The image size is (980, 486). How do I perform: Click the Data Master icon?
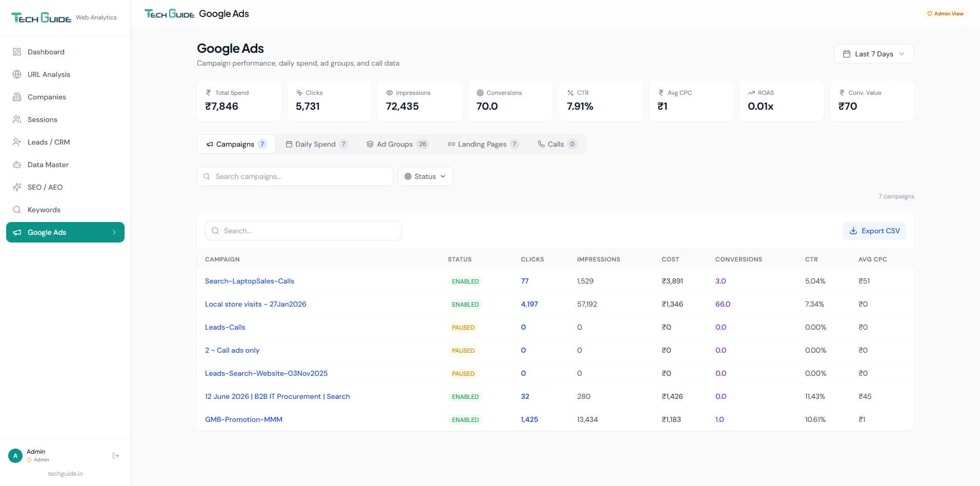(17, 165)
